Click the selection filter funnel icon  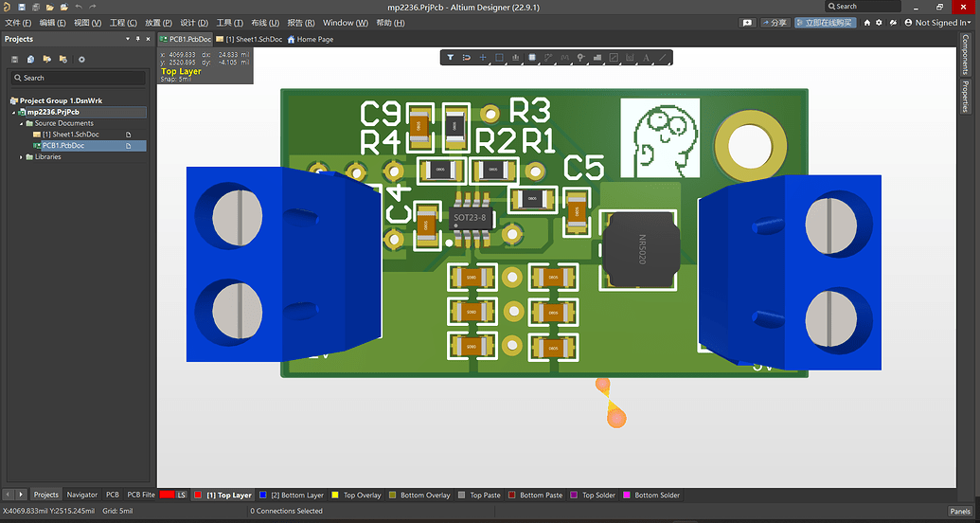click(450, 58)
